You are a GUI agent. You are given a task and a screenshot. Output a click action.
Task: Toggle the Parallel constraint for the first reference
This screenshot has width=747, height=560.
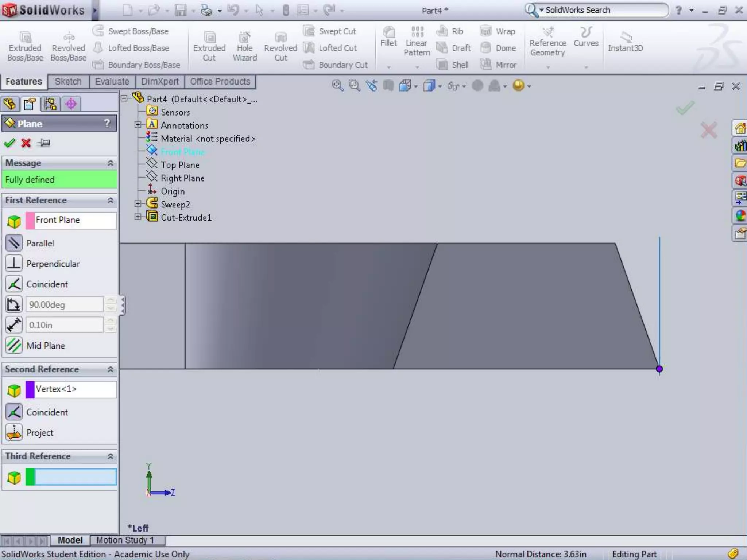click(x=14, y=243)
